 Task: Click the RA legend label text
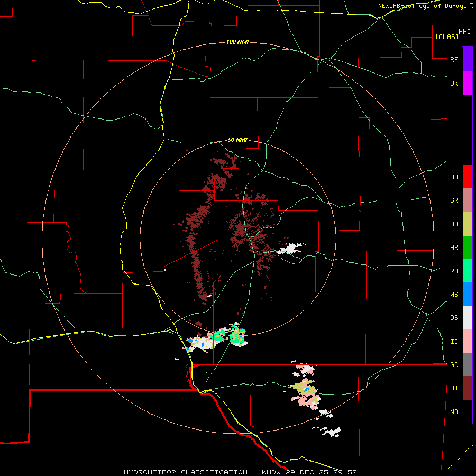454,271
